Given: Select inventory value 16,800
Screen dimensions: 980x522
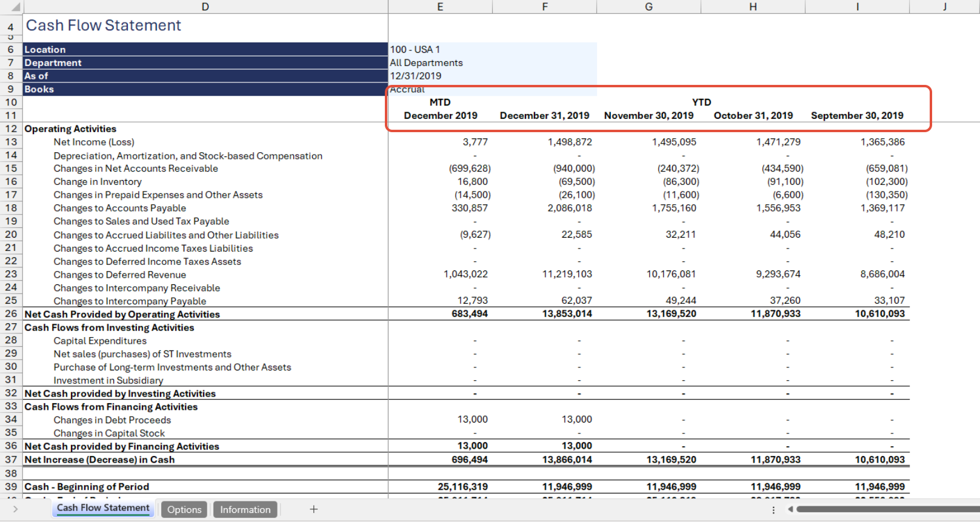Looking at the screenshot, I should coord(473,182).
